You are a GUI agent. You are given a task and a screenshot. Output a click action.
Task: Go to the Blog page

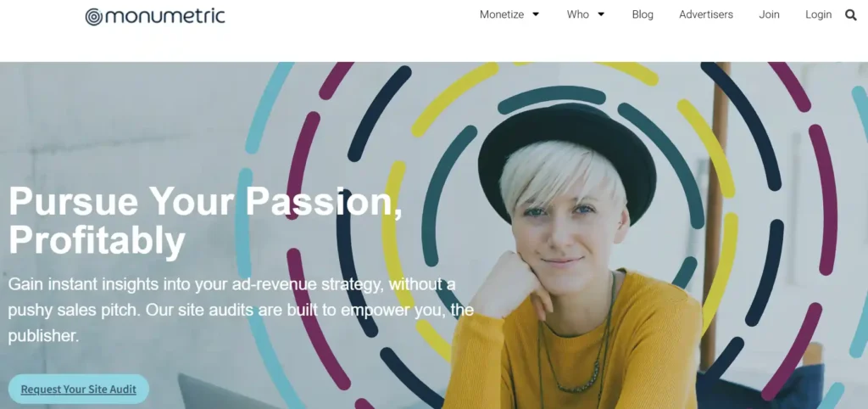tap(643, 14)
